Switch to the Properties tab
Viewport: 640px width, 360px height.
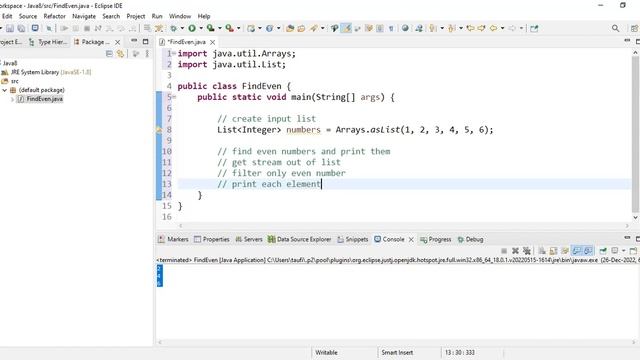pos(212,239)
